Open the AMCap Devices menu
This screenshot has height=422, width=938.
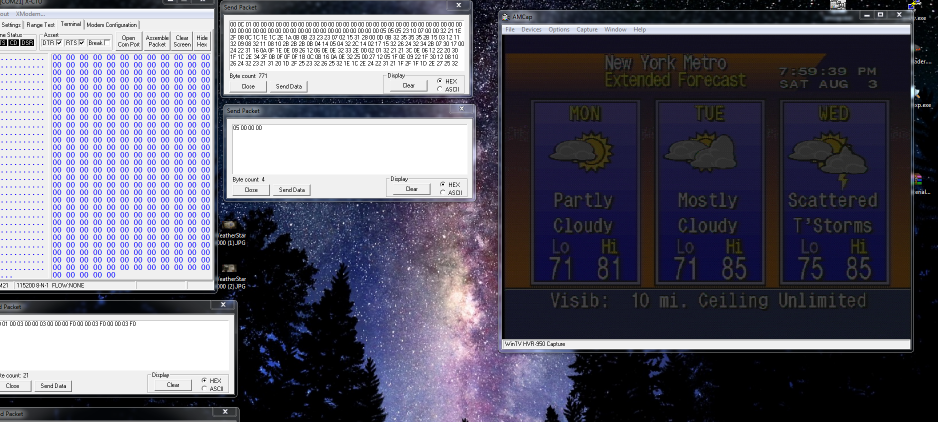coord(531,29)
